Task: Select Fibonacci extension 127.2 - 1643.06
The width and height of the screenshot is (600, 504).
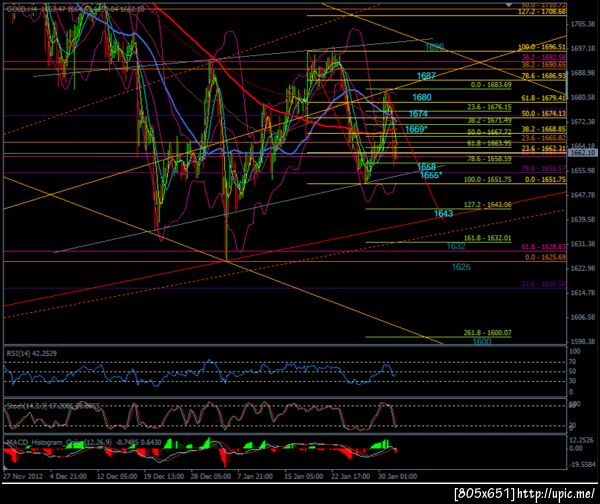Action: pos(488,205)
